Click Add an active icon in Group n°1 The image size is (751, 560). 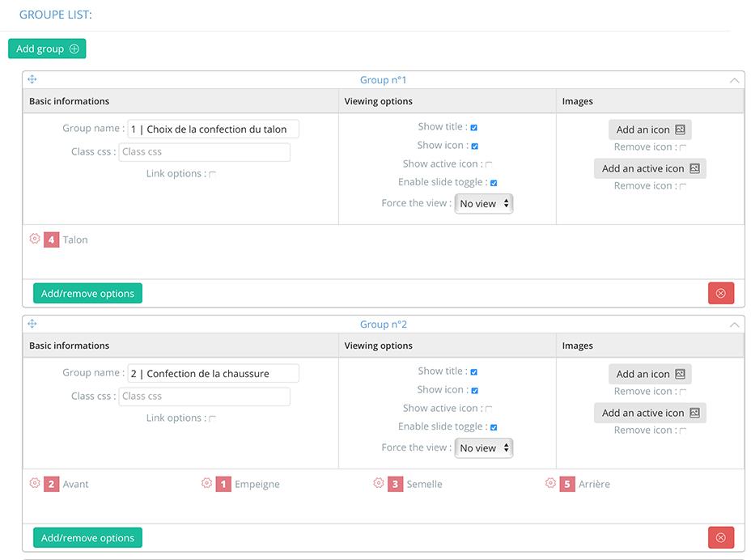click(650, 168)
